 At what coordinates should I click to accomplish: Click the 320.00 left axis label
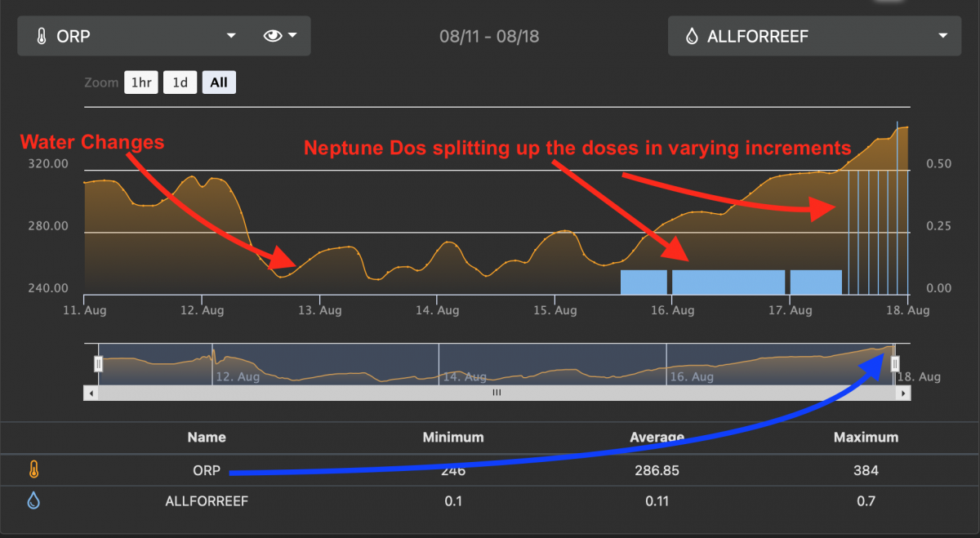pos(49,164)
